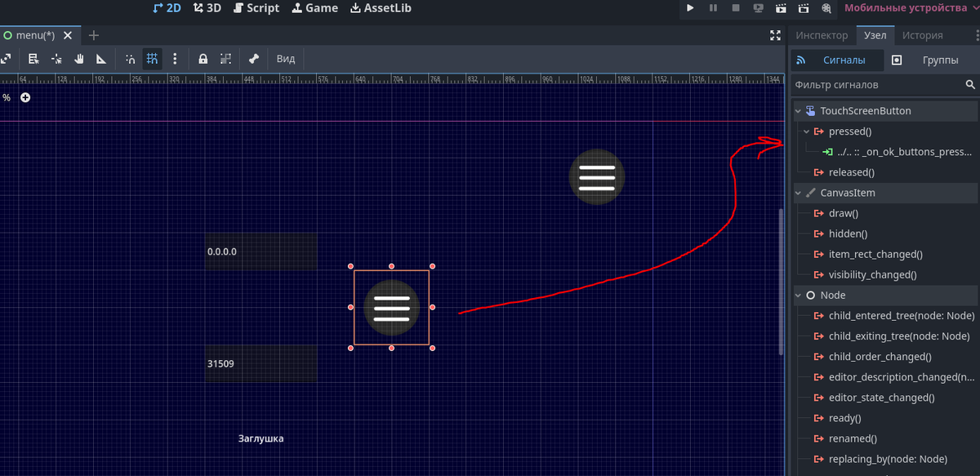Run a specific scene clapperboard icon
The image size is (980, 476).
(804, 8)
